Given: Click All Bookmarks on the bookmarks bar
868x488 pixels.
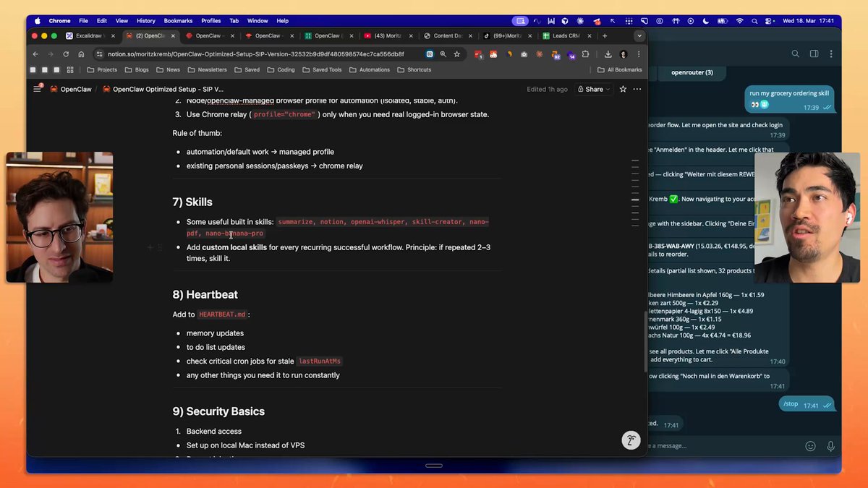Looking at the screenshot, I should coord(620,69).
